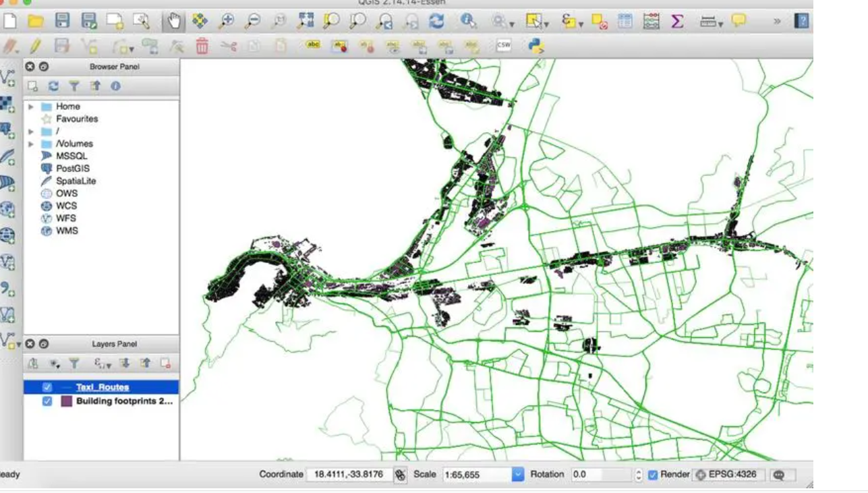Open select by expression dropdown arrow
Viewport: 868px width, 493px height.
tap(581, 25)
